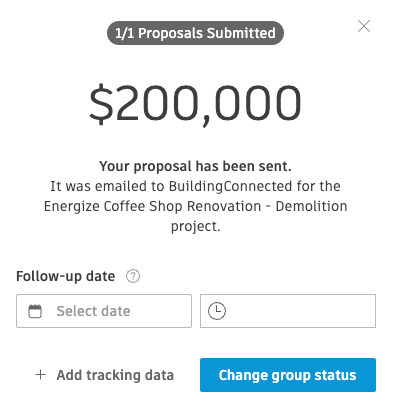Viewport: 394px width, 414px height.
Task: Click the 'Select date' placeholder text
Action: pos(93,311)
